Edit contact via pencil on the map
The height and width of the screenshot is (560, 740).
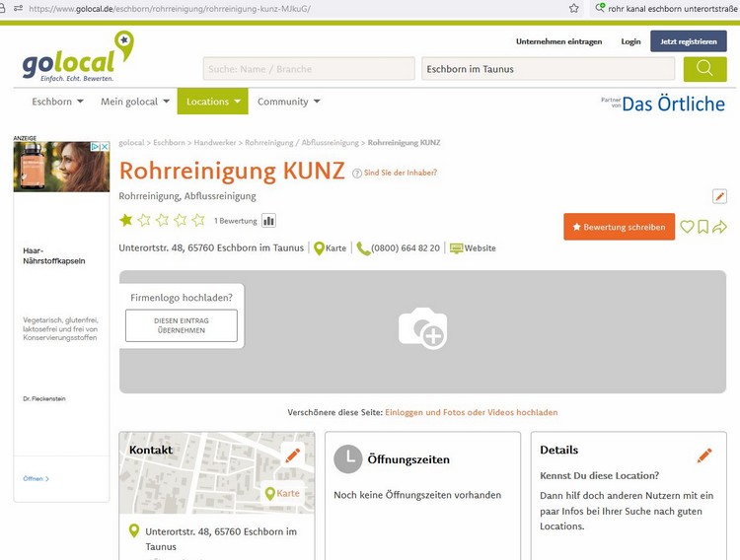coord(292,455)
